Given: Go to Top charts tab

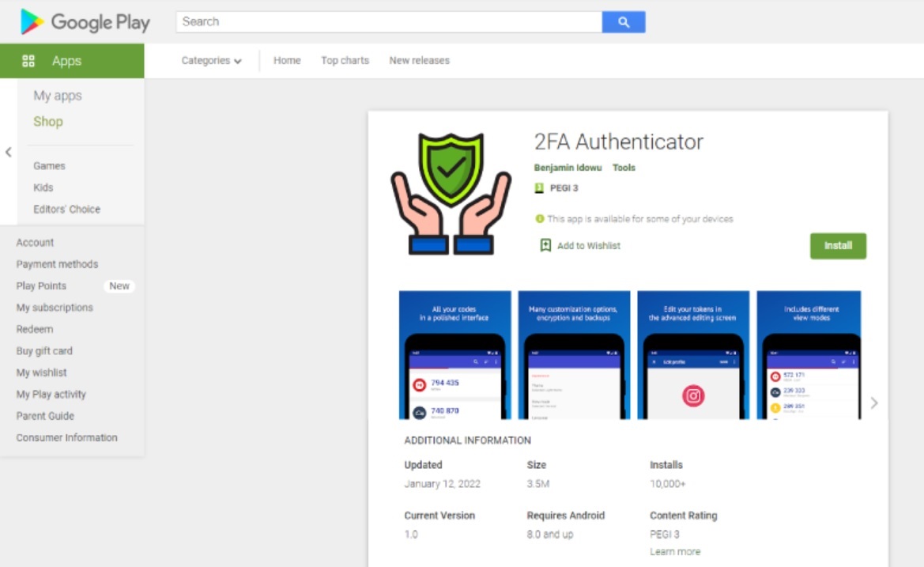Looking at the screenshot, I should tap(345, 60).
